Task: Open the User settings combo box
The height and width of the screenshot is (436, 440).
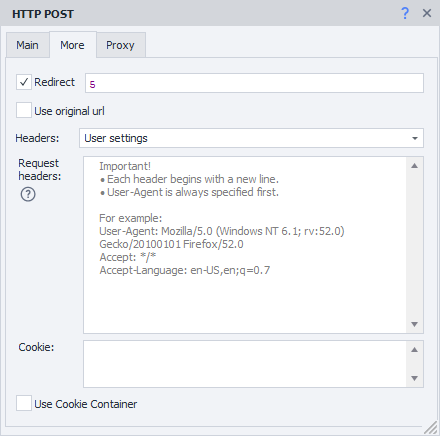Action: (x=251, y=138)
